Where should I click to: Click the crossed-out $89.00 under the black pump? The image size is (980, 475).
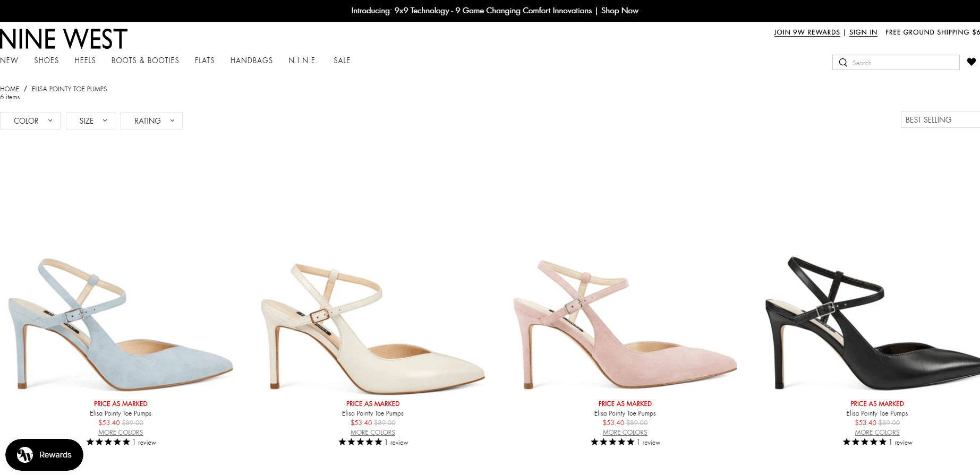click(889, 423)
